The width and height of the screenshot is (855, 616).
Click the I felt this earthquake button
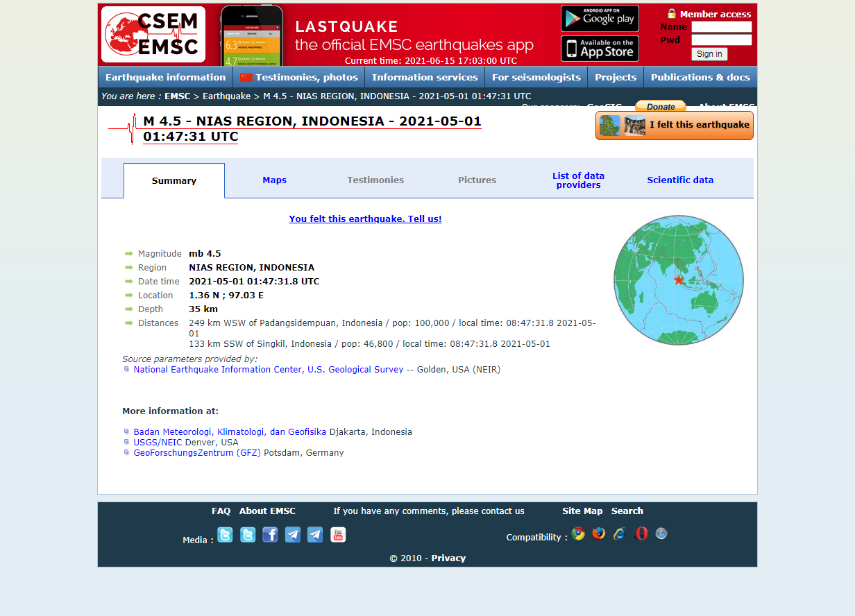point(674,126)
